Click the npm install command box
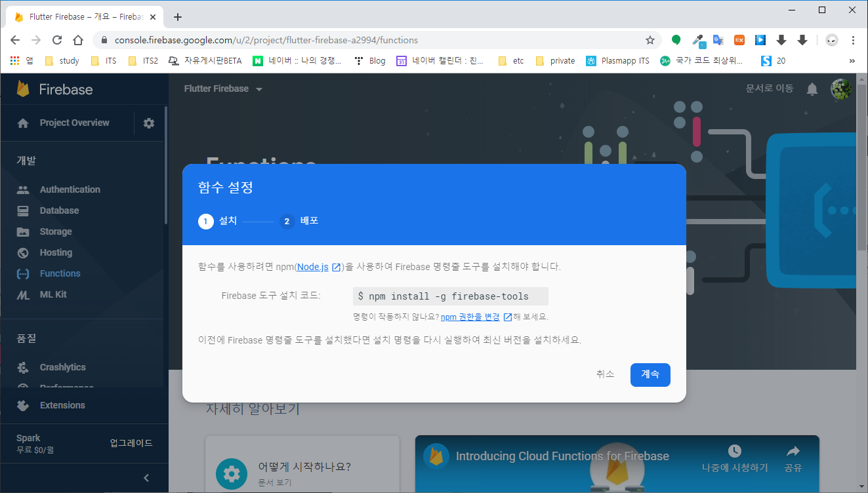Image resolution: width=868 pixels, height=493 pixels. tap(450, 296)
